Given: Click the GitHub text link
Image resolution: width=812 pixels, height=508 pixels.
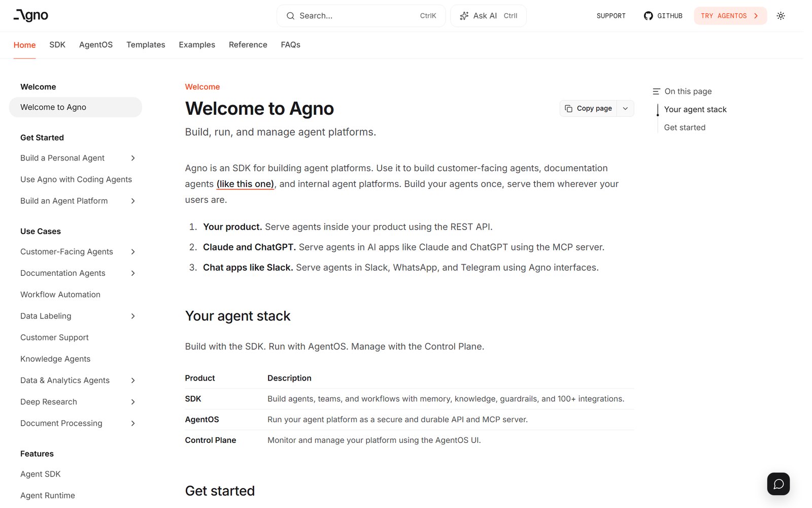Looking at the screenshot, I should click(670, 16).
